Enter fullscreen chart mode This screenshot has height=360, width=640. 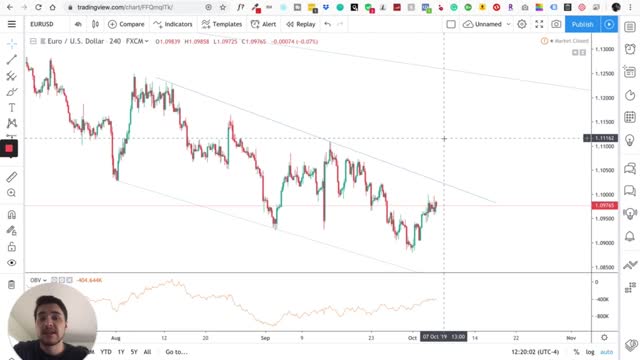click(x=539, y=24)
